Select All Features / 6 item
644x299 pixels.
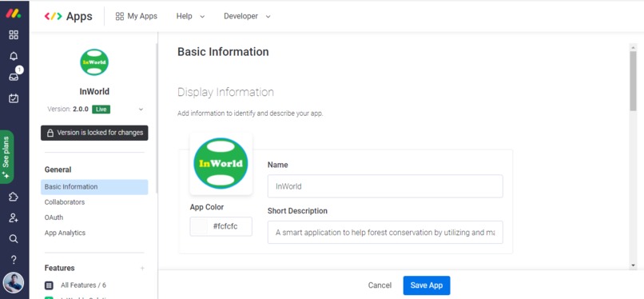click(x=83, y=285)
